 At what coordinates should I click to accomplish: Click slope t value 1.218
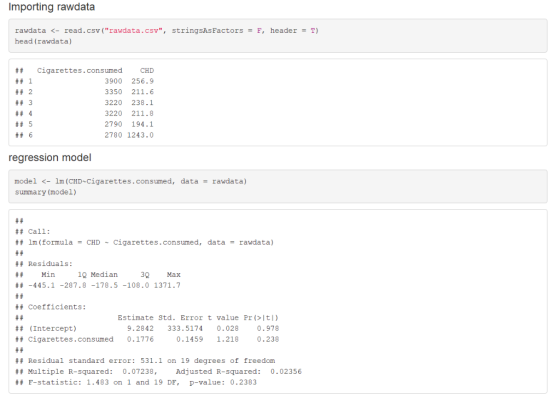click(228, 339)
